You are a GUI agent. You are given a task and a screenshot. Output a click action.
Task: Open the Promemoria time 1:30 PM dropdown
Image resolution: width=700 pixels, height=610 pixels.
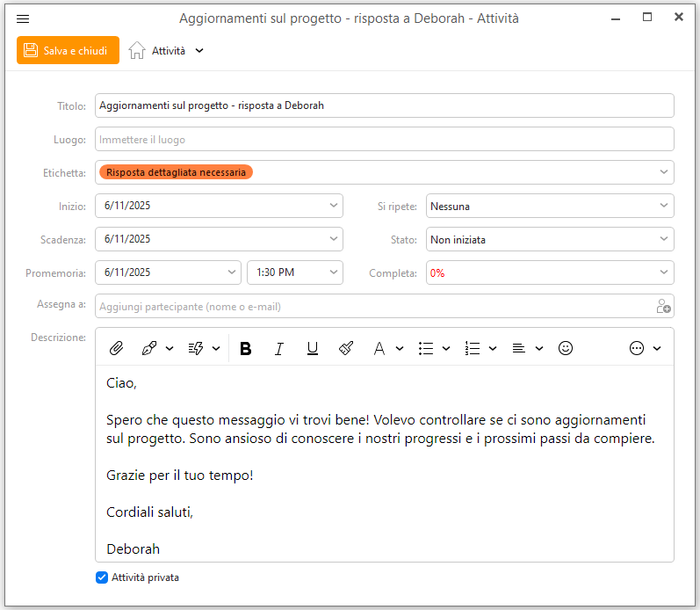(294, 272)
